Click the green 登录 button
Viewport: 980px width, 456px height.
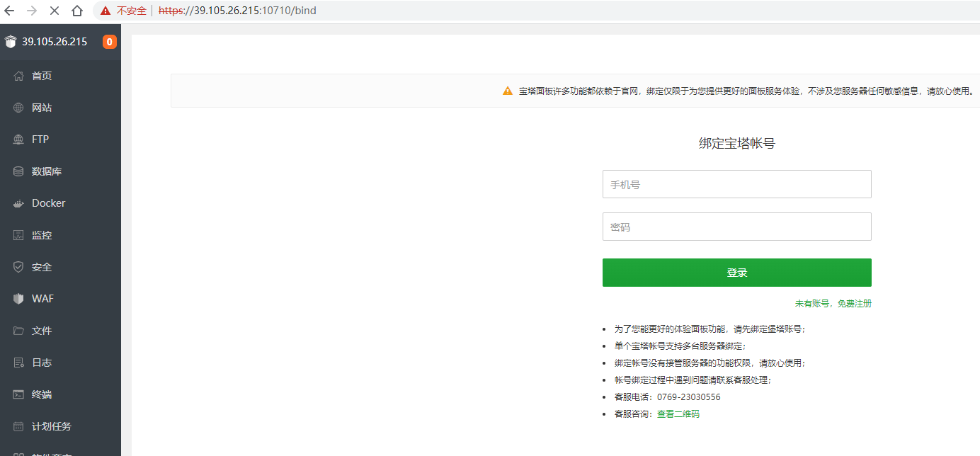tap(736, 273)
